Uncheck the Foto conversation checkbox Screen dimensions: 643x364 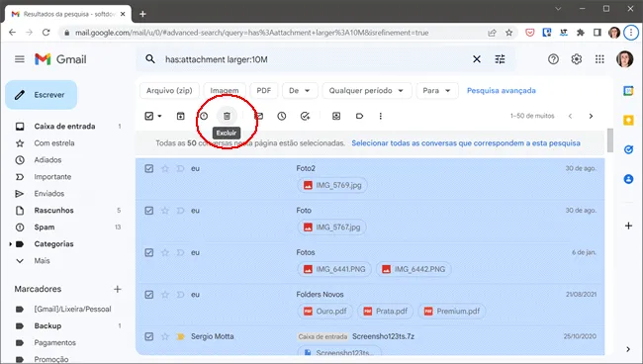tap(148, 211)
